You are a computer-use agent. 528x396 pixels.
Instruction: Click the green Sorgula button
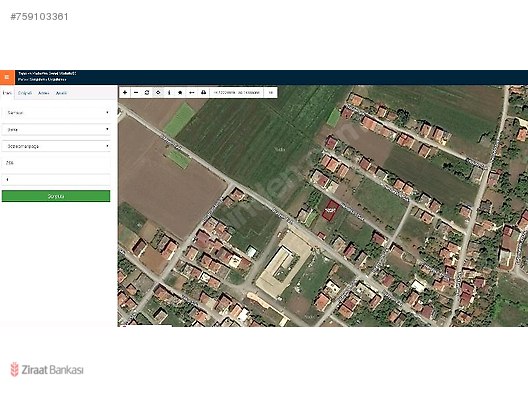(x=56, y=196)
